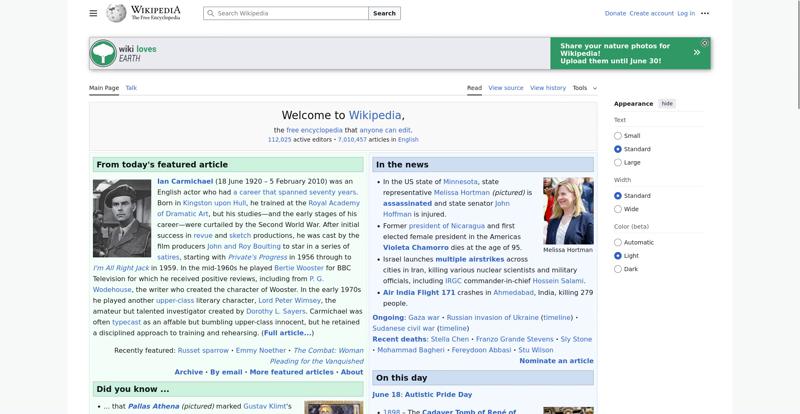The image size is (800, 414).
Task: Click the Wiki Loves Earth tree logo
Action: [x=103, y=53]
